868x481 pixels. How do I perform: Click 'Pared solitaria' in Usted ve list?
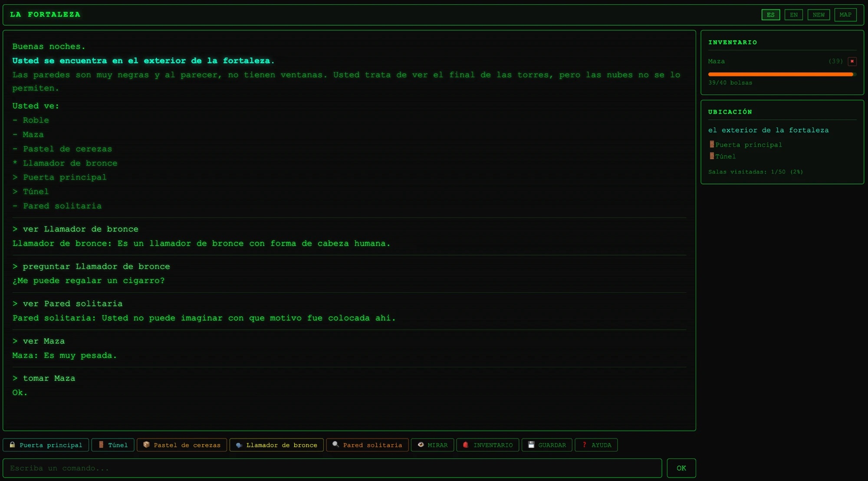(x=62, y=206)
